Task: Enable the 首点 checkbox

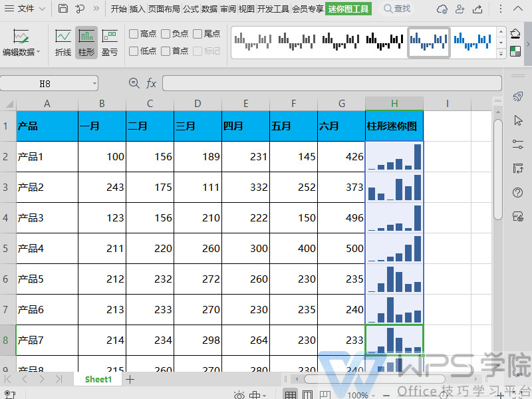Action: pyautogui.click(x=166, y=51)
